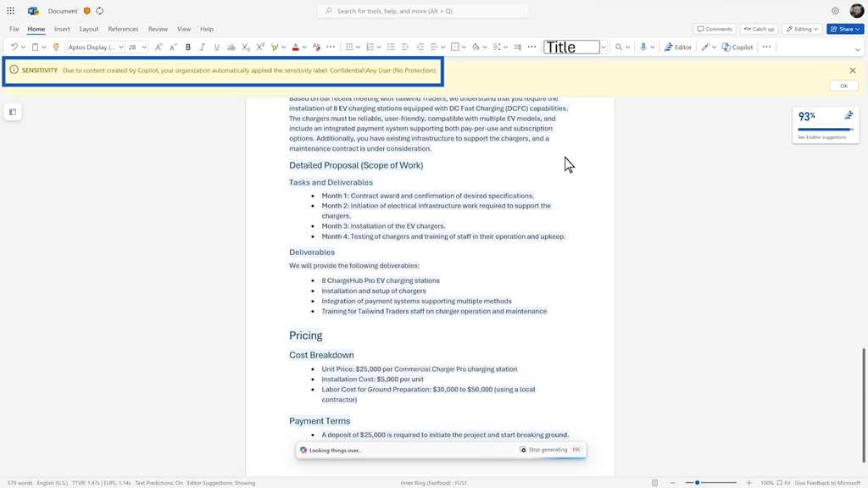
Task: Open the Editor pane
Action: coord(677,47)
